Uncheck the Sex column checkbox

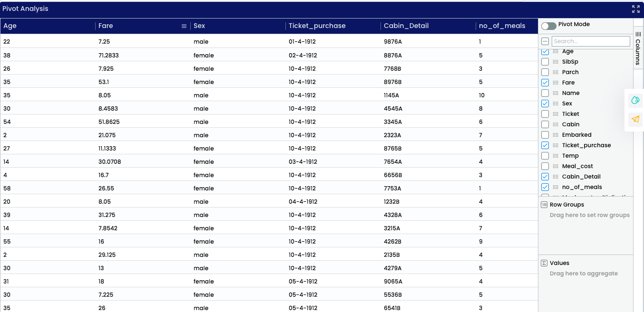(545, 104)
